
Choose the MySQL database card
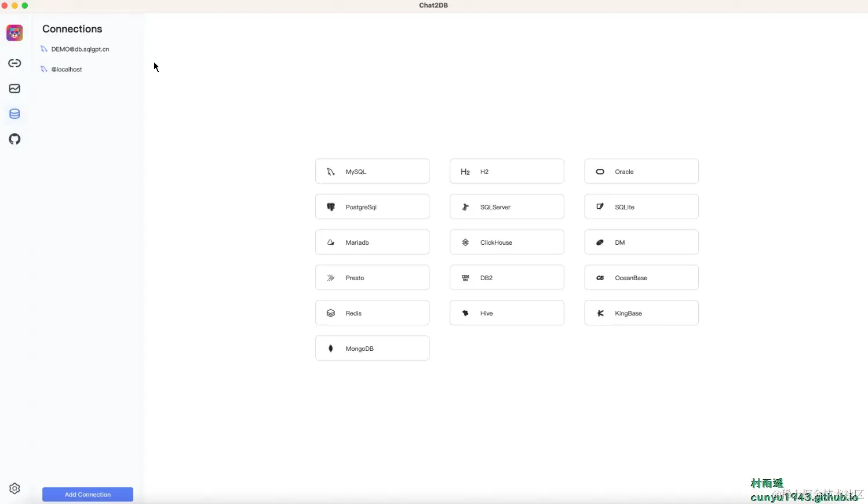tap(372, 172)
